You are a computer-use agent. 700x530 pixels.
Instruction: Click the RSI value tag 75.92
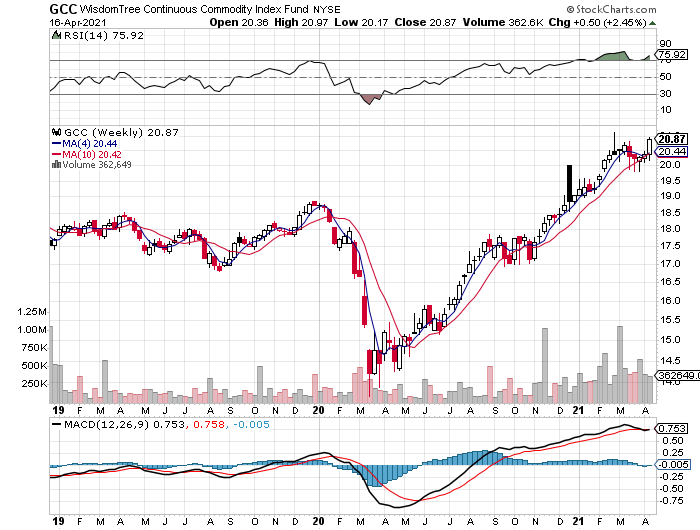tap(672, 54)
